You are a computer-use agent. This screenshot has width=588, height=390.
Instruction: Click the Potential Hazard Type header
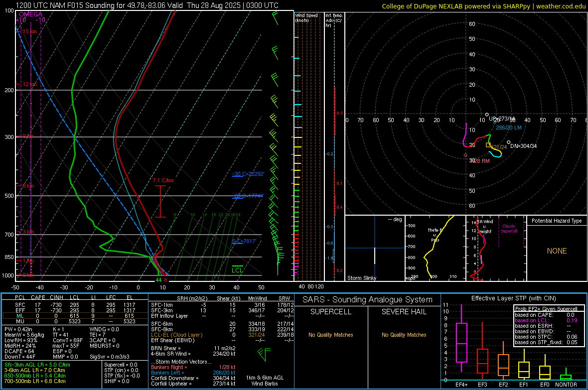coord(557,221)
